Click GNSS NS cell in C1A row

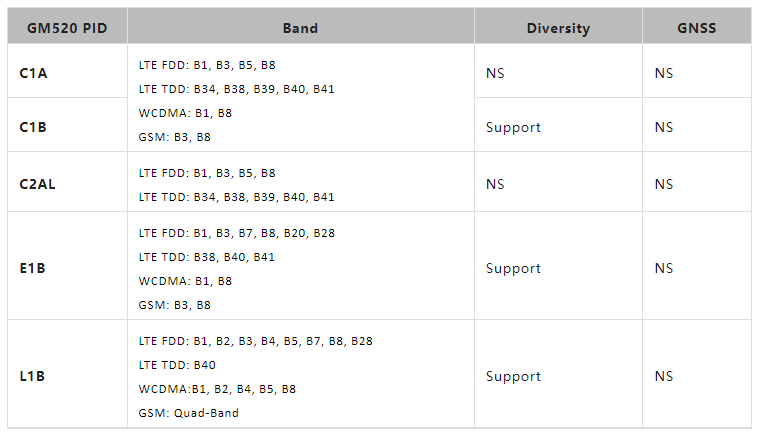(664, 73)
